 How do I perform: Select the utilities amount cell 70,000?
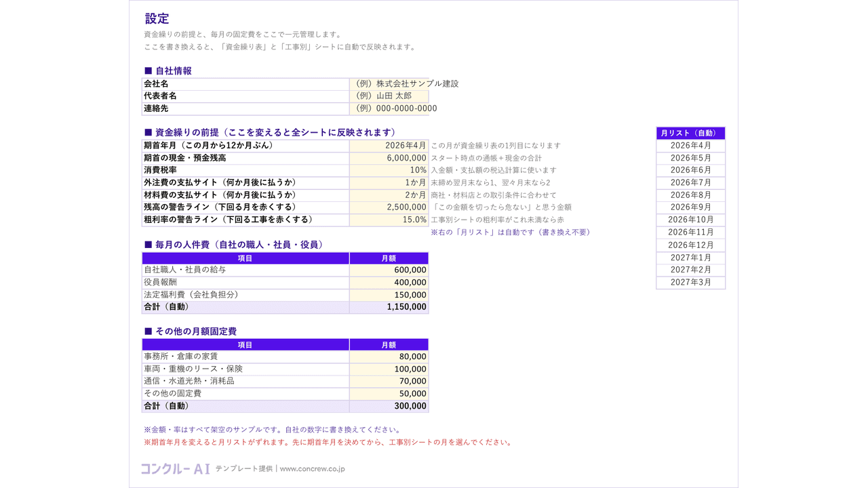tap(389, 382)
